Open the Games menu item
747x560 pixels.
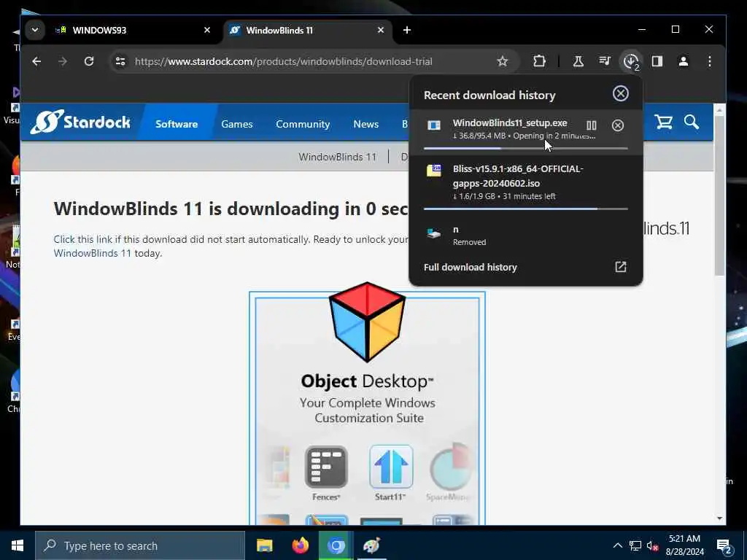pyautogui.click(x=237, y=124)
